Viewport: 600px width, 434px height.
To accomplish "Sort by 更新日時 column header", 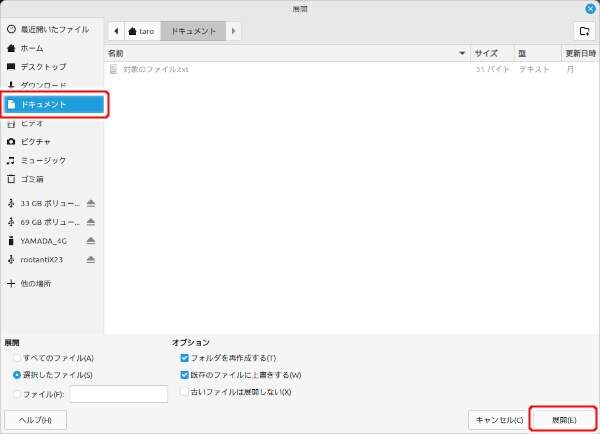I will point(580,53).
